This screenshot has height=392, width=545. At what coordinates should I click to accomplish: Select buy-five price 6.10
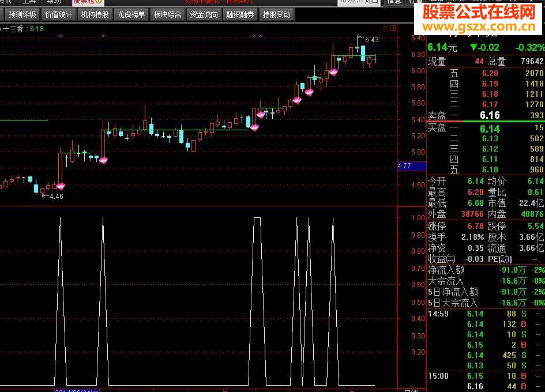pos(490,170)
